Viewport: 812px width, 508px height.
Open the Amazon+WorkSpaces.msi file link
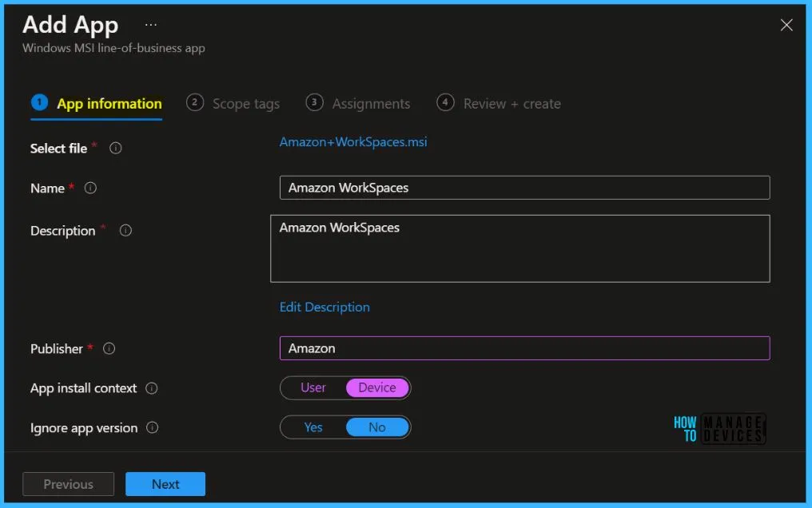[353, 141]
